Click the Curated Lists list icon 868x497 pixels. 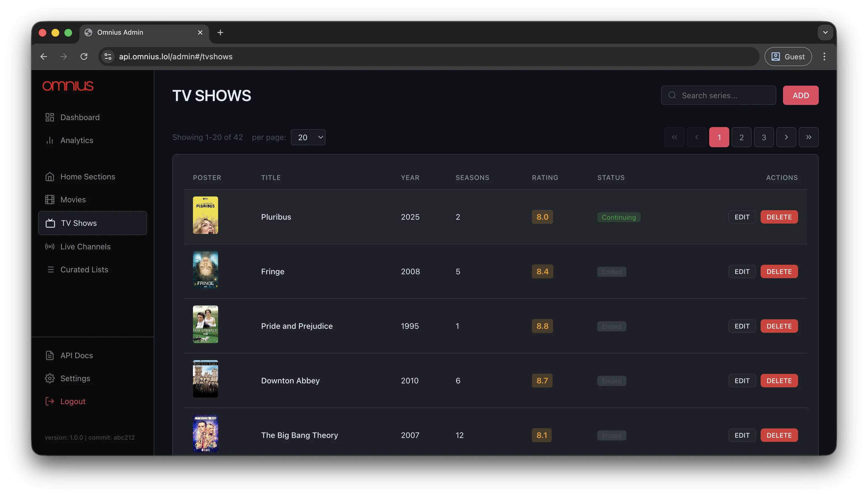(51, 269)
